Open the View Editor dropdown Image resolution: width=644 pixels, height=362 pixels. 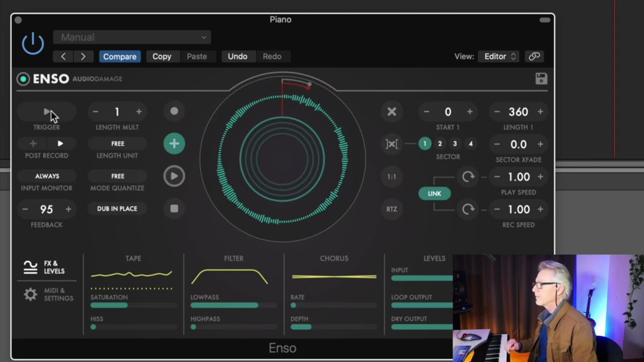pyautogui.click(x=498, y=56)
